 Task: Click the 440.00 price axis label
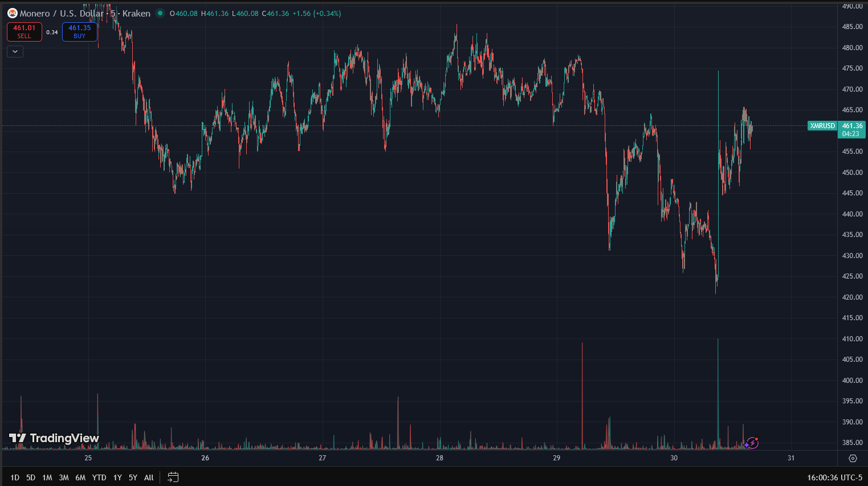click(852, 214)
